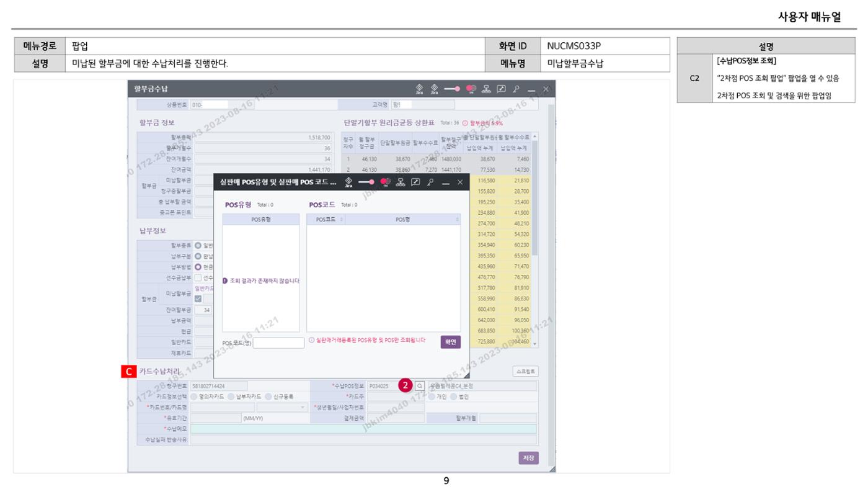Viewport: 868px width, 489px height.
Task: Click the 상환표 table scrollbar down arrow
Action: point(535,344)
